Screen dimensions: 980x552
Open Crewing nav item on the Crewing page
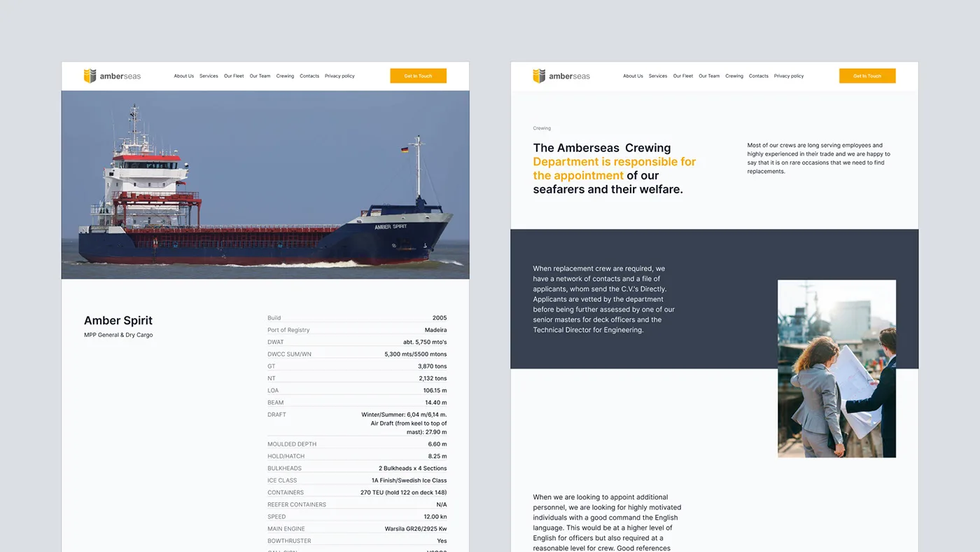click(734, 76)
